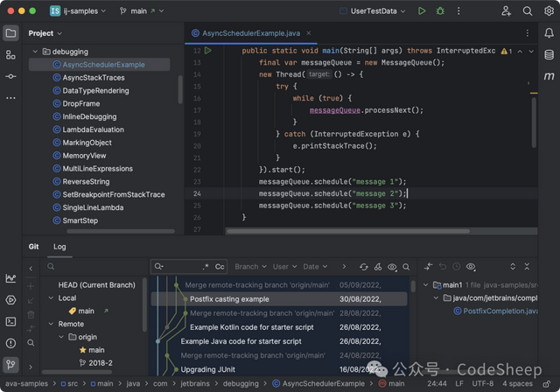Toggle the Match Case option in log search
560x392 pixels.
[x=220, y=267]
